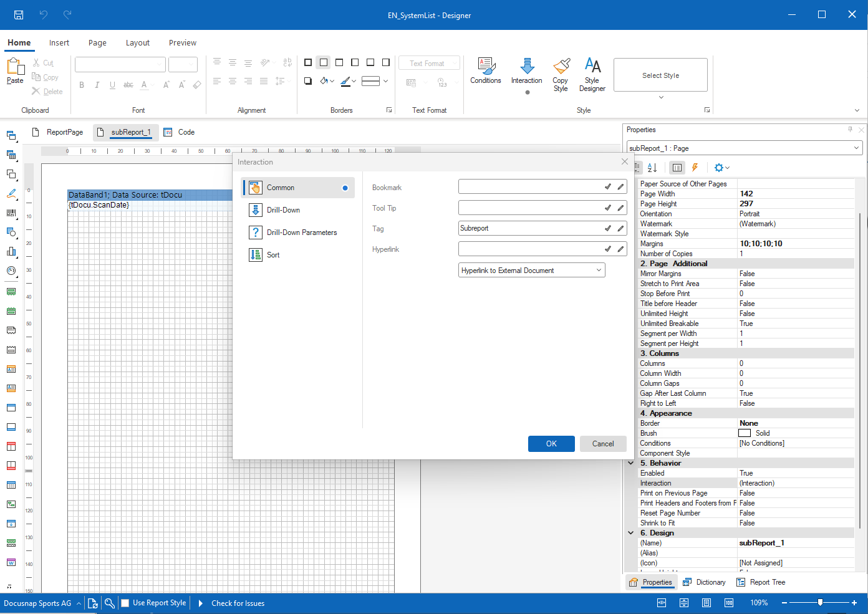Toggle all borders button in ribbon

pos(308,62)
